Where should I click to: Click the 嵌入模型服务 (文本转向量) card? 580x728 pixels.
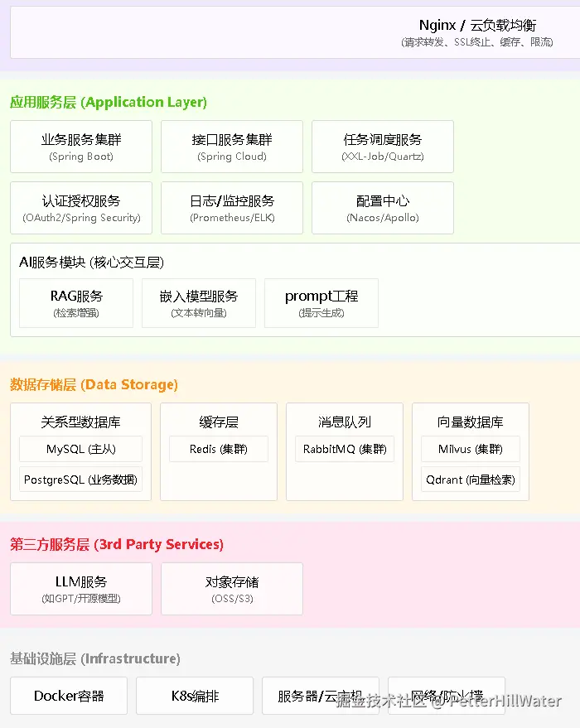point(199,303)
